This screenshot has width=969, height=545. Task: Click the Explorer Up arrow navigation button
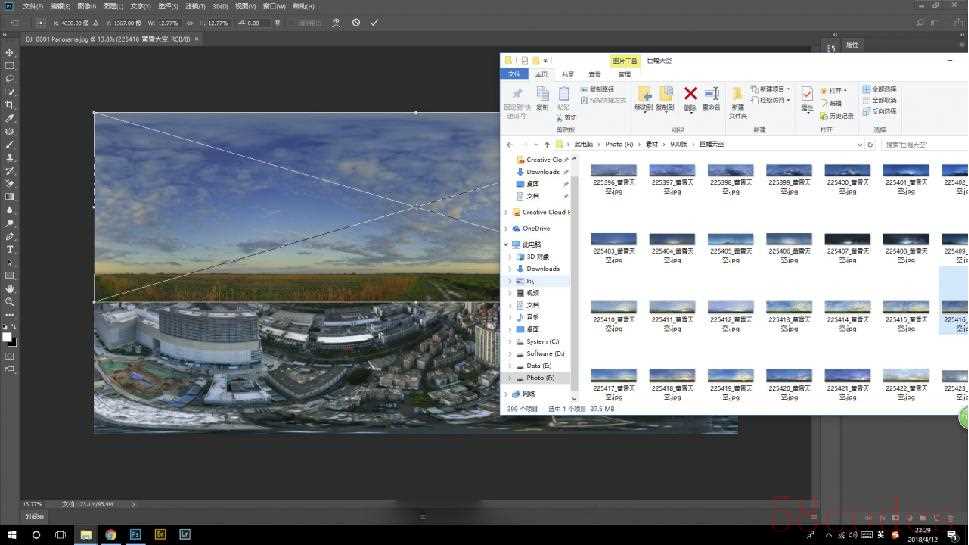547,145
